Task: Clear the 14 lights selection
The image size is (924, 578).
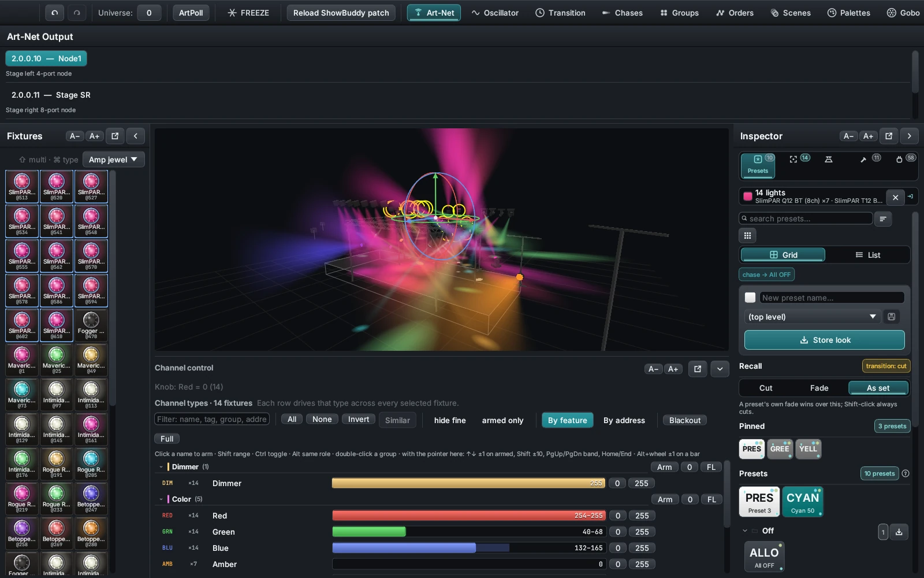Action: click(895, 197)
